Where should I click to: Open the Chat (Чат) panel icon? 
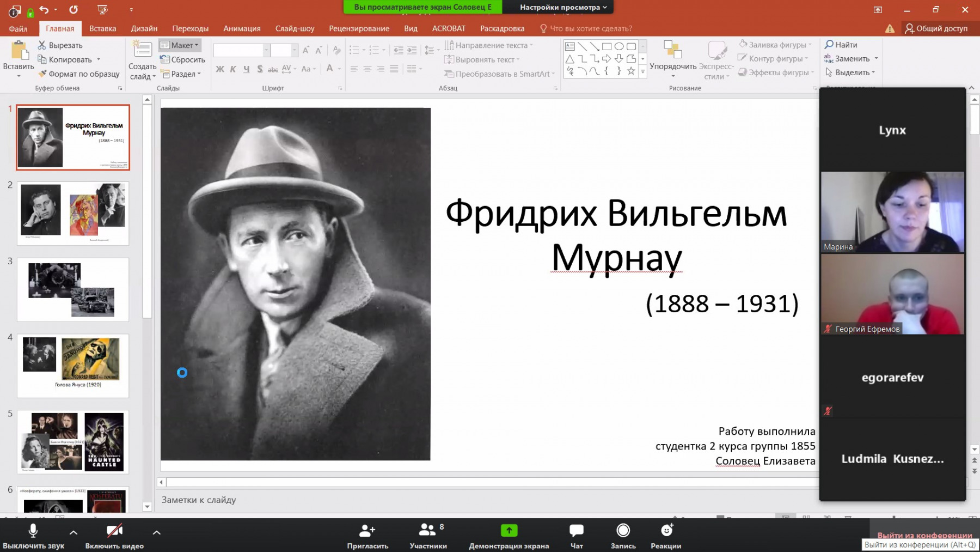(576, 530)
